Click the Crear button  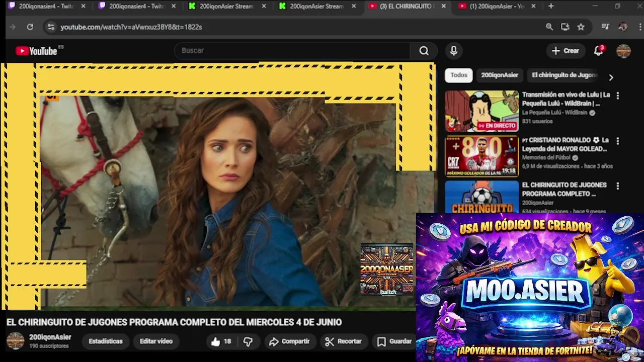[565, 51]
